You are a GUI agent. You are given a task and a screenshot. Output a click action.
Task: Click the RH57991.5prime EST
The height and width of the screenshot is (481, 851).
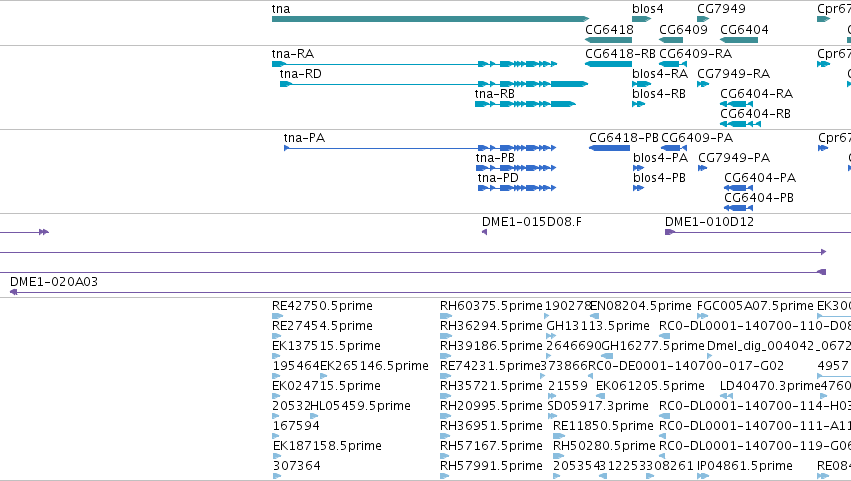click(444, 476)
